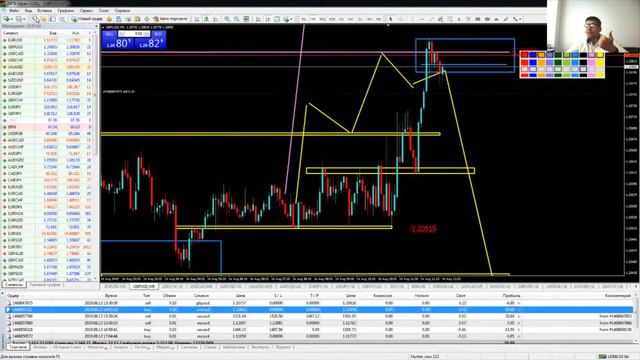The image size is (640, 360).
Task: Select the MN timeframe button
Action: pyautogui.click(x=378, y=19)
